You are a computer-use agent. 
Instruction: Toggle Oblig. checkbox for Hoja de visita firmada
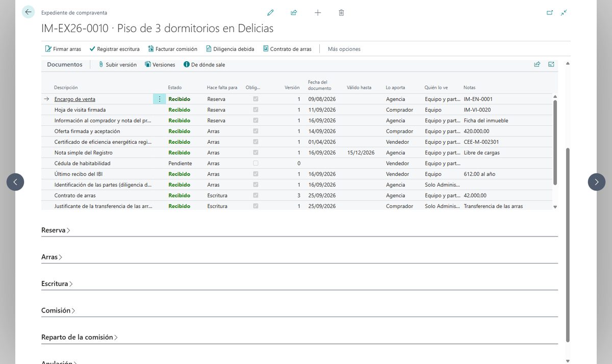[x=256, y=110]
